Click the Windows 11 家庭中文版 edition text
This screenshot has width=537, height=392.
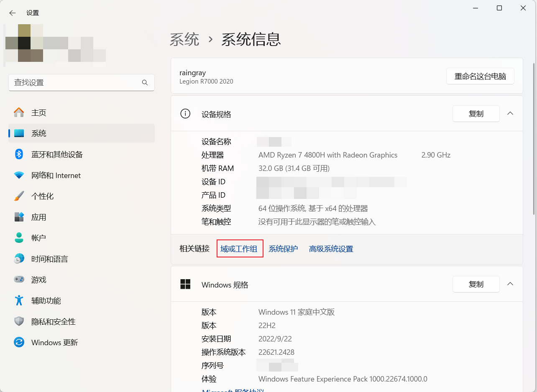(297, 312)
